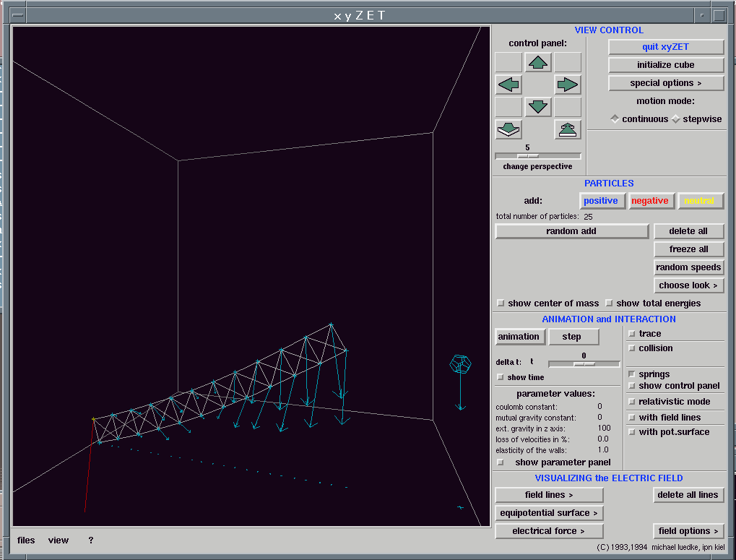Image resolution: width=736 pixels, height=560 pixels.
Task: Add a positive particle
Action: coord(601,201)
